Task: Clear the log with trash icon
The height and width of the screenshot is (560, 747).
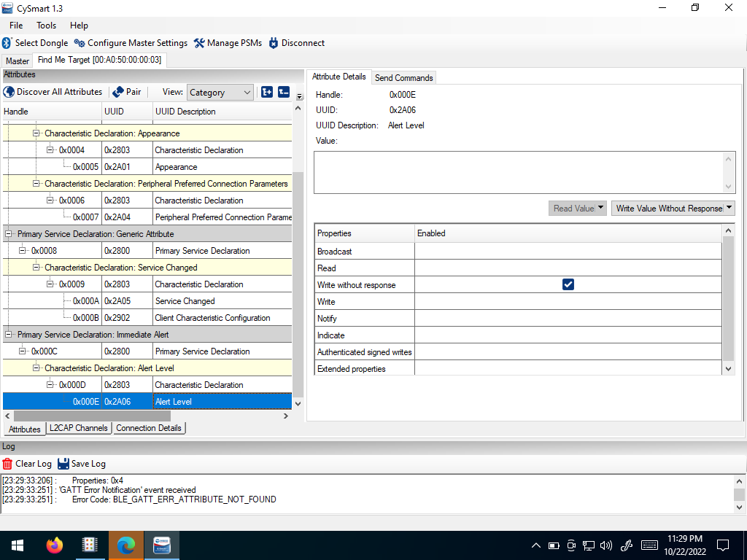Action: tap(7, 464)
